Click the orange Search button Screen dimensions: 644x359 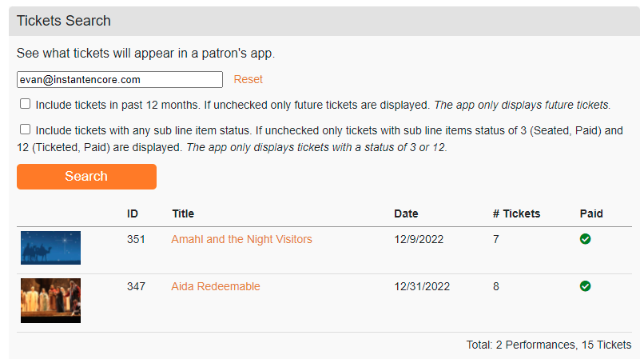pos(86,177)
